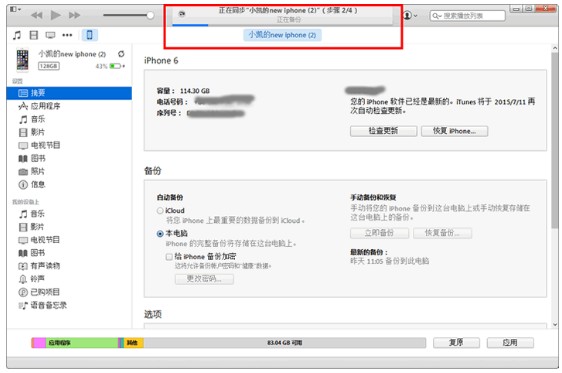562x373 pixels.
Task: Show more media types via three-dots icon
Action: coord(67,35)
